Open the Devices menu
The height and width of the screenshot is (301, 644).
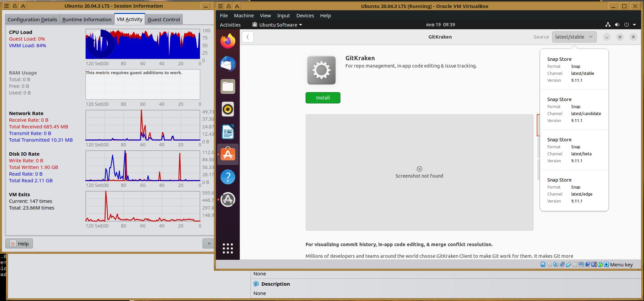(305, 16)
